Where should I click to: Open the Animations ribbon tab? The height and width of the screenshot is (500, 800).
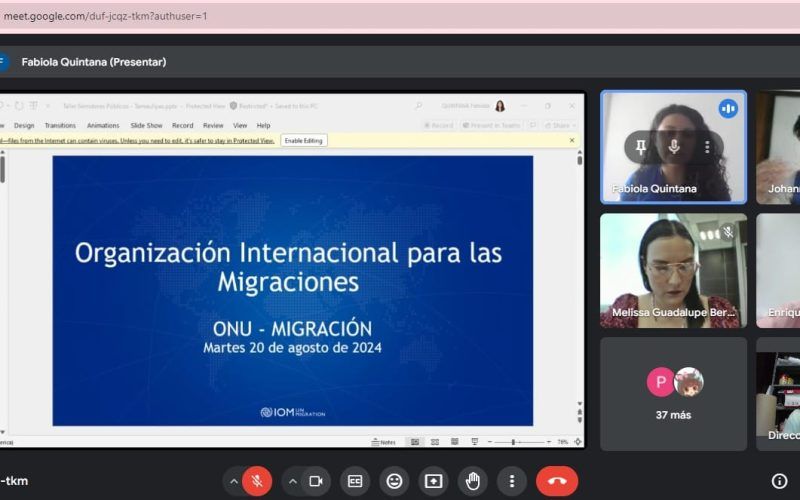pos(103,126)
